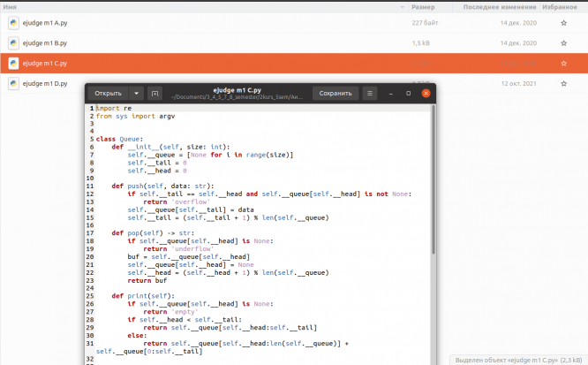Expand the dropdown arrow beside Открыть
This screenshot has width=588, height=365.
(136, 93)
